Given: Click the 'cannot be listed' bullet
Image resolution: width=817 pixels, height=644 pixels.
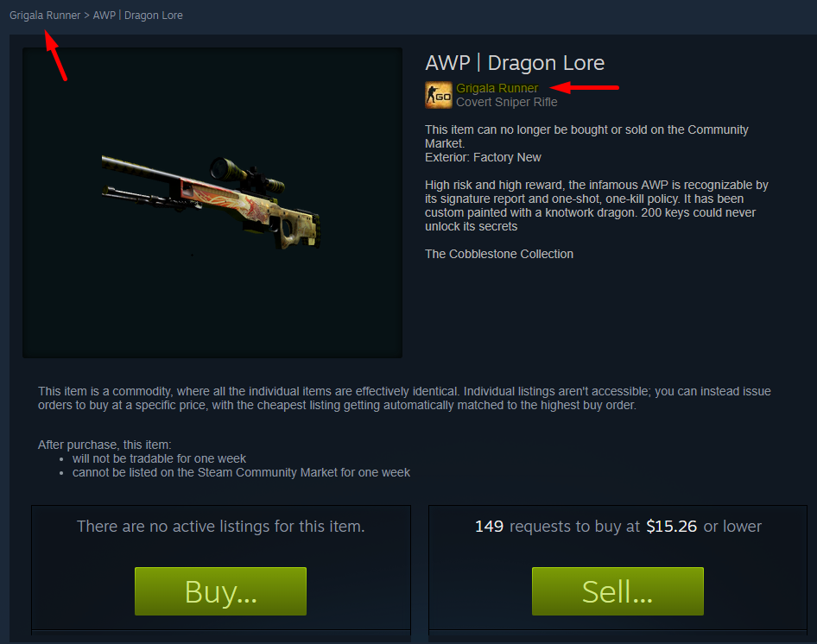Looking at the screenshot, I should pos(241,472).
